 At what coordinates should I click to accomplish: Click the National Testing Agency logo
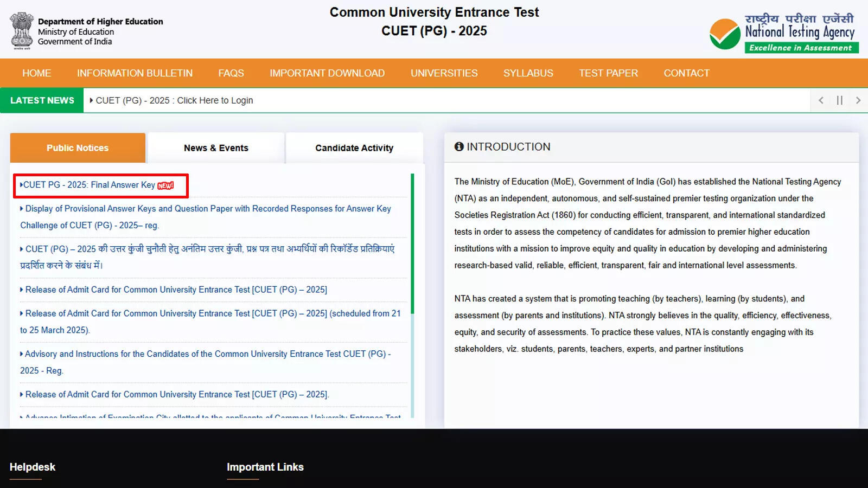[x=784, y=33]
